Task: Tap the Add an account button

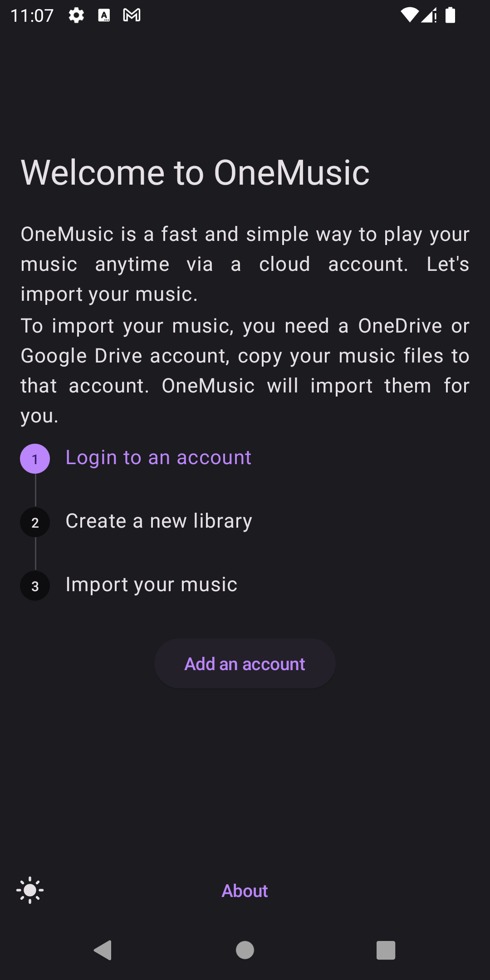Action: click(245, 664)
